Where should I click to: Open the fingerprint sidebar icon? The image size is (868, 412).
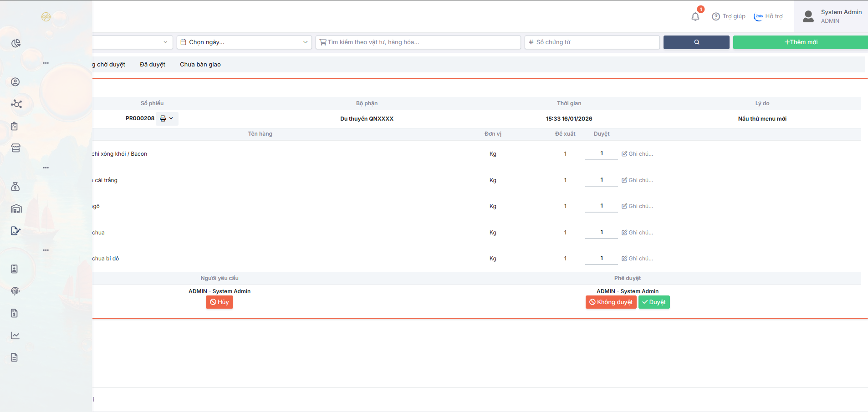tap(15, 291)
